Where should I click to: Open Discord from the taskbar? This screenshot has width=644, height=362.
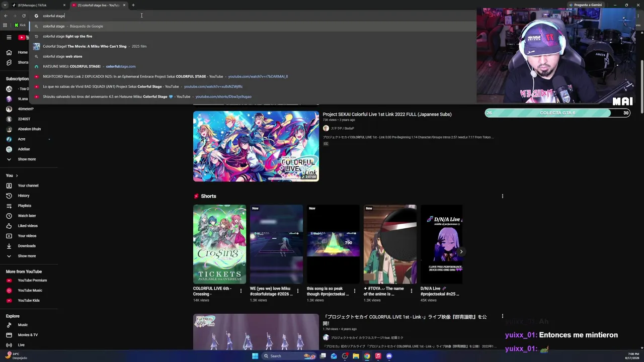click(389, 356)
